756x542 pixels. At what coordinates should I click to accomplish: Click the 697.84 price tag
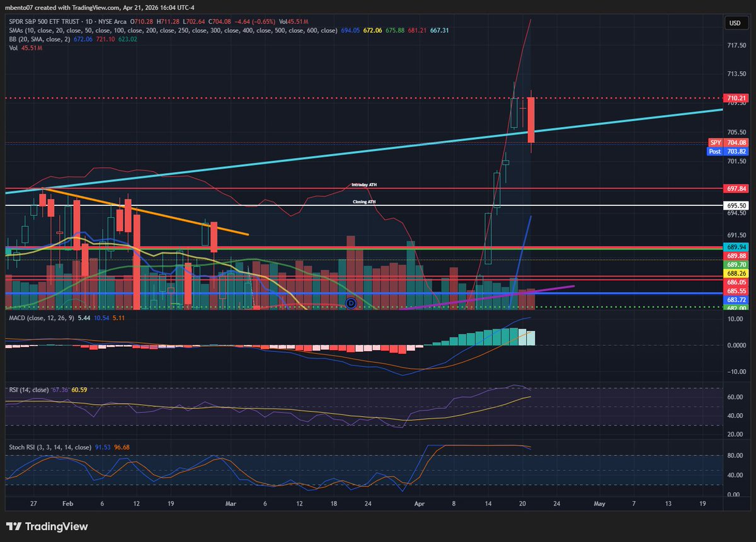point(736,188)
